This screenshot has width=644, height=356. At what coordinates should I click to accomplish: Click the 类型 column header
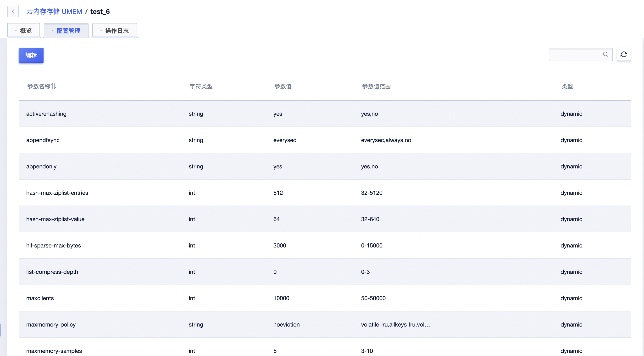click(567, 86)
